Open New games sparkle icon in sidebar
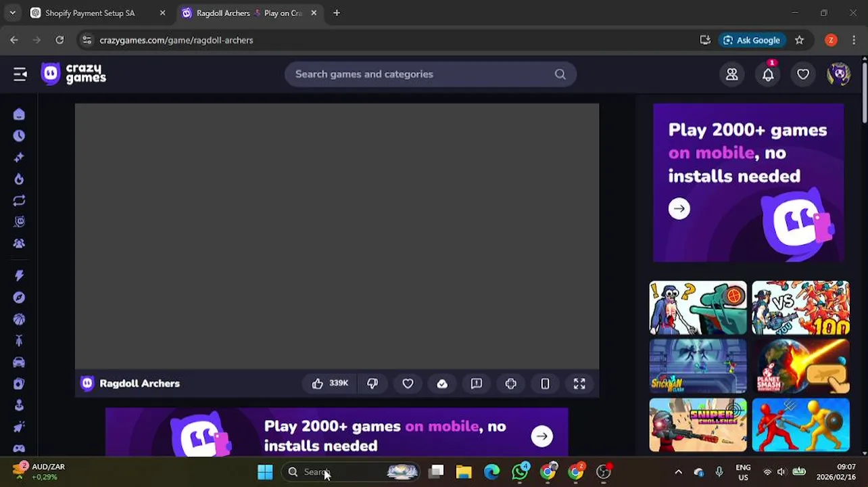Image resolution: width=868 pixels, height=487 pixels. point(19,158)
